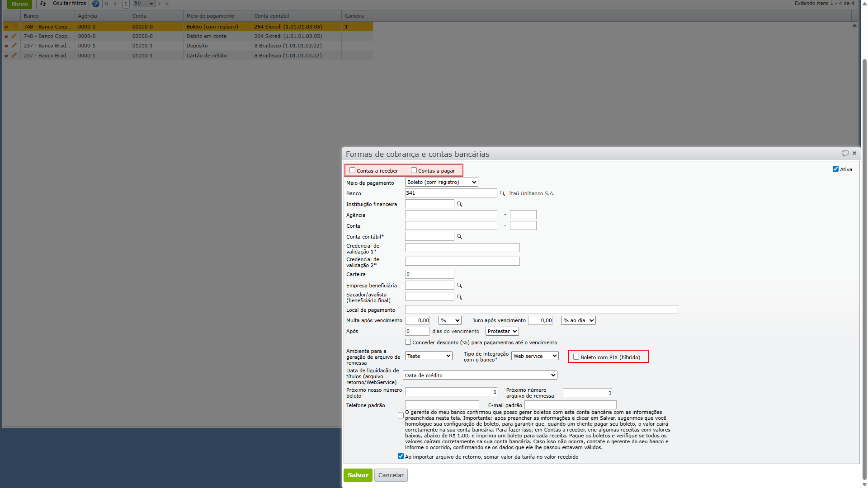Toggle somar valor da tarifa checkbox
The image size is (868, 488).
401,456
